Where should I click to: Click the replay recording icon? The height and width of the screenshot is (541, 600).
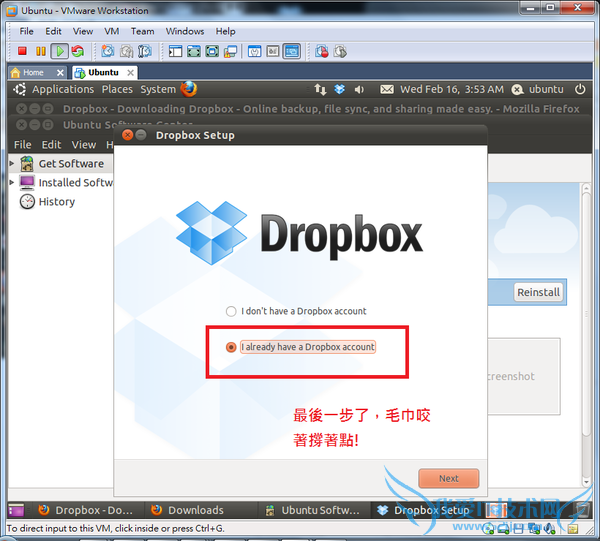pyautogui.click(x=340, y=51)
